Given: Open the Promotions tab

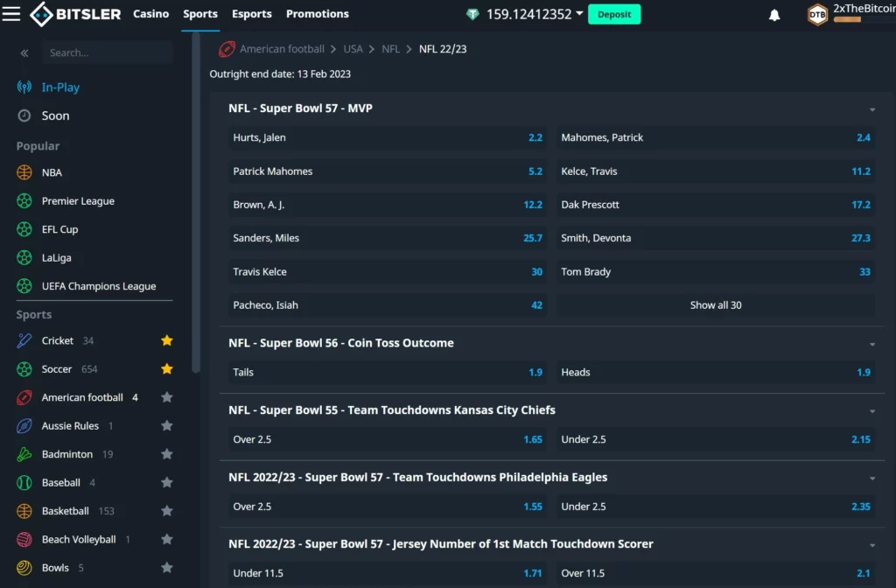Looking at the screenshot, I should coord(317,14).
